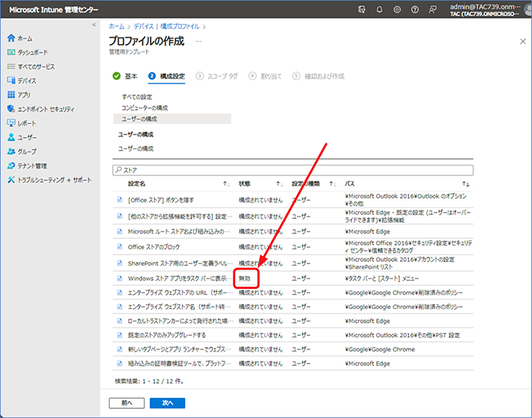Open the Cloud Shell icon in header

point(362,10)
